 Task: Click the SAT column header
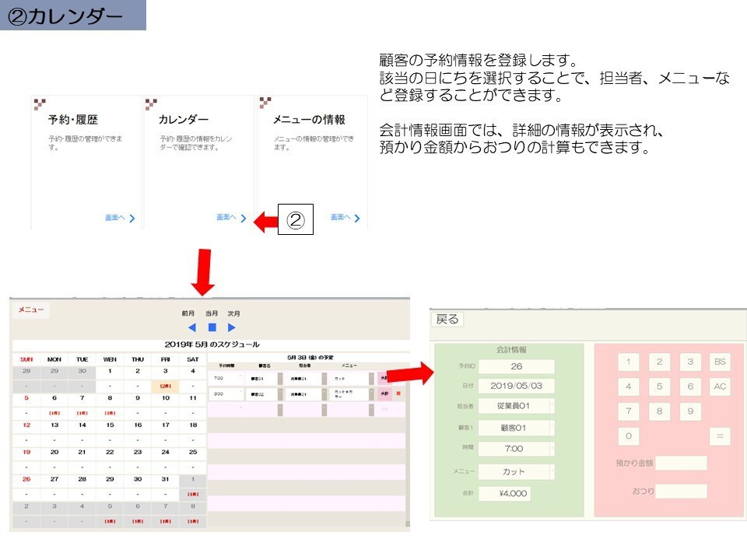pos(193,359)
